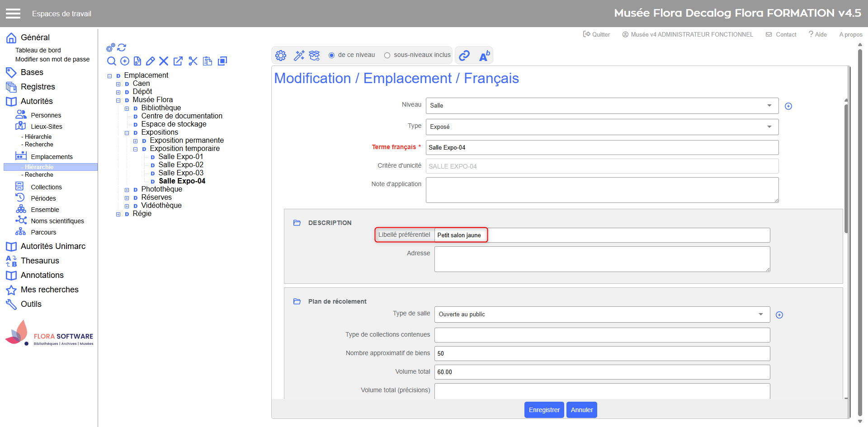The width and height of the screenshot is (868, 427).
Task: Click inside the 'Libellé préférentiel' field
Action: point(601,235)
